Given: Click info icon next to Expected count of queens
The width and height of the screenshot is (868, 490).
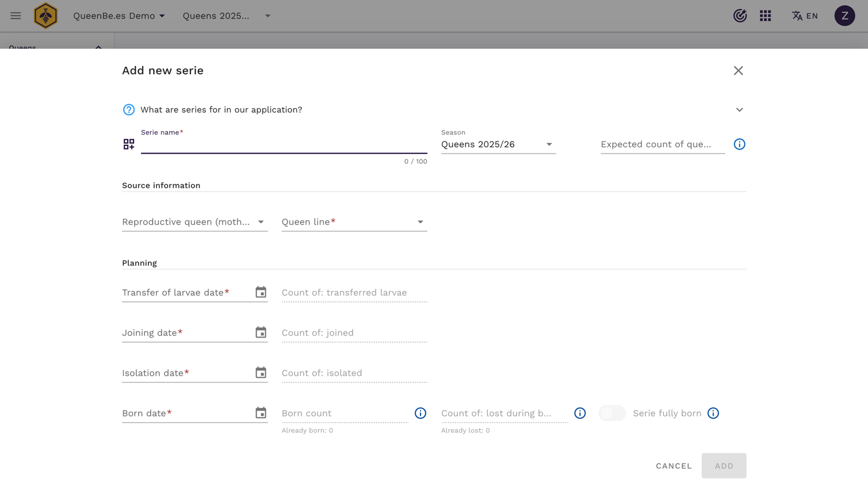Looking at the screenshot, I should pyautogui.click(x=739, y=144).
